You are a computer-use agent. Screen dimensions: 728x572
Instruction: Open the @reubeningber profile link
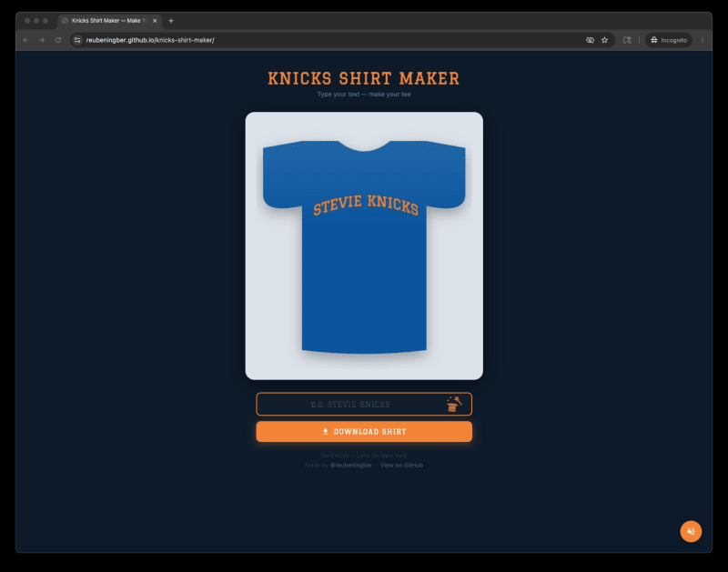tap(350, 466)
